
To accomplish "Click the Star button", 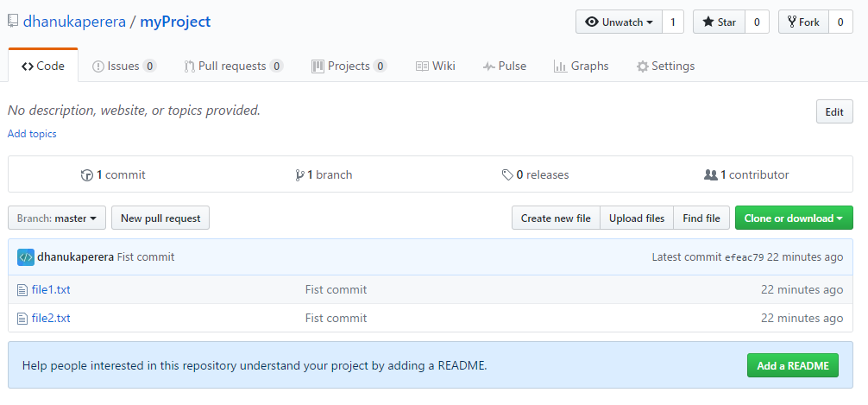I will (x=719, y=22).
